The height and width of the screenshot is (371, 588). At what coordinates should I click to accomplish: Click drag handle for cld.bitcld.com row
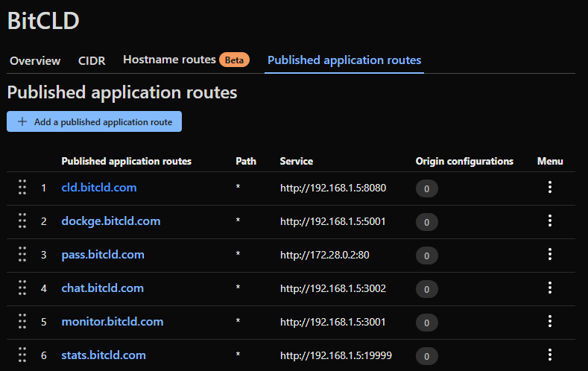click(x=22, y=188)
